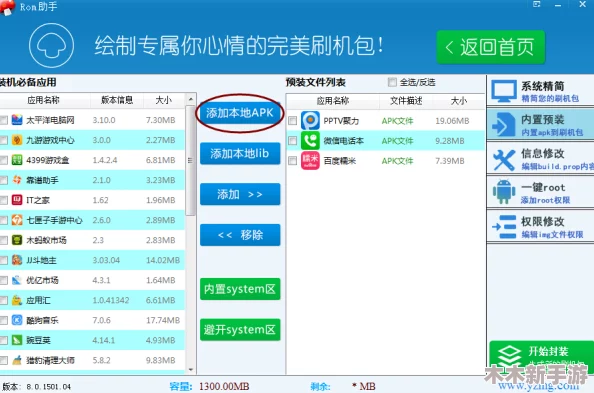This screenshot has height=393, width=594.
Task: Click the 内置system区 button
Action: coord(240,289)
